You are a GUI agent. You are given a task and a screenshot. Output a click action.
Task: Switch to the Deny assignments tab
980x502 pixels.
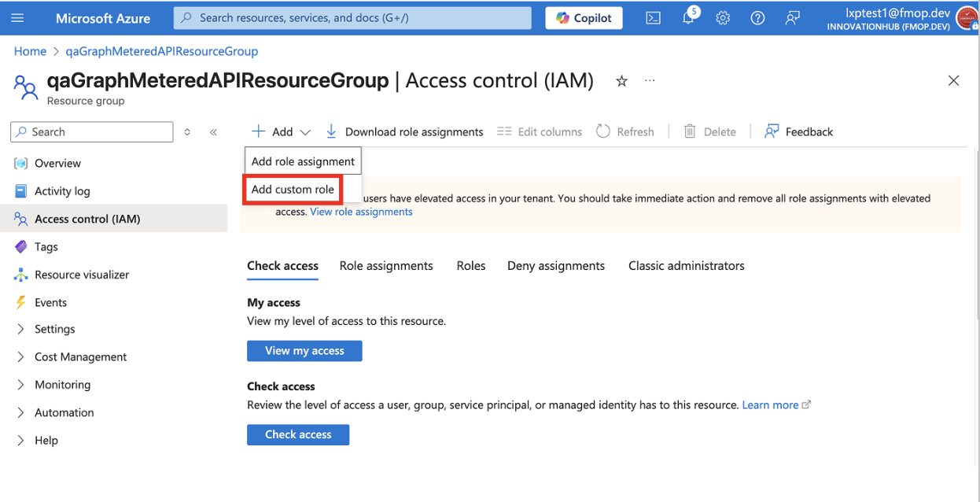click(x=556, y=266)
